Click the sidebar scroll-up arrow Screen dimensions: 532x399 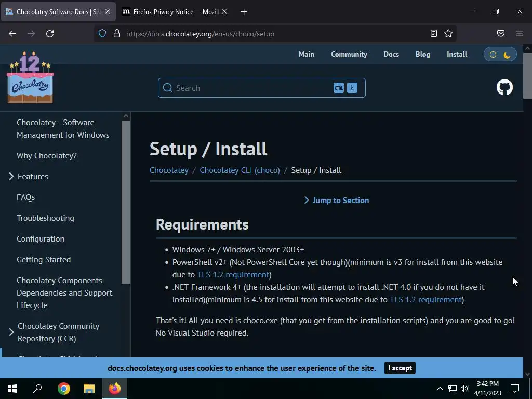(x=126, y=116)
